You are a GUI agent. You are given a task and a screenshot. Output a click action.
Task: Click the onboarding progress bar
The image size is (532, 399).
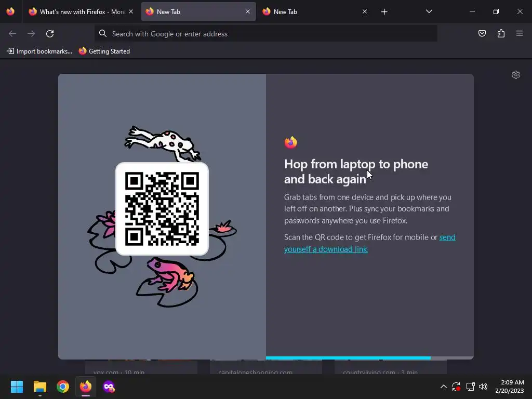(369, 358)
